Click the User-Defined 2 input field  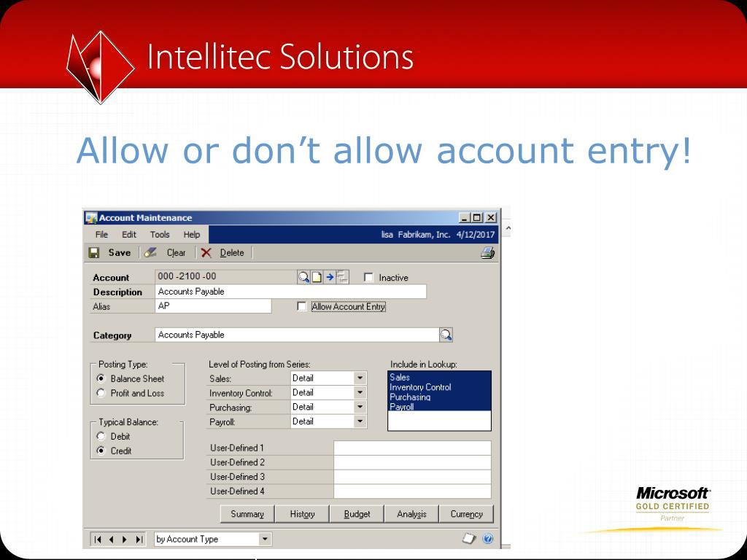pos(413,462)
